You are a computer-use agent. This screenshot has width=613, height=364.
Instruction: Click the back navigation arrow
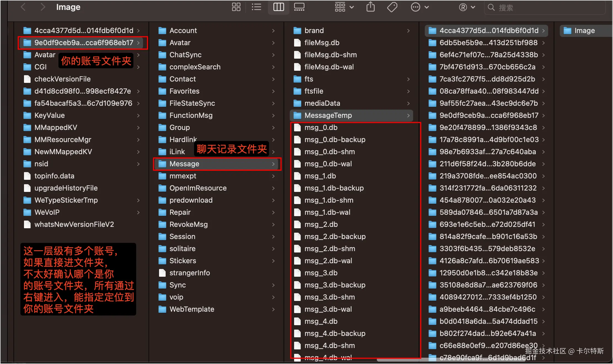(x=23, y=7)
